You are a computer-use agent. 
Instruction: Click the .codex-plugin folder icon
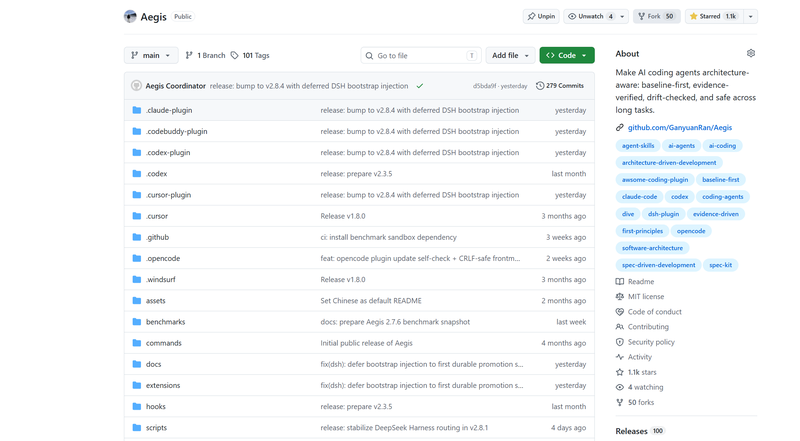137,153
